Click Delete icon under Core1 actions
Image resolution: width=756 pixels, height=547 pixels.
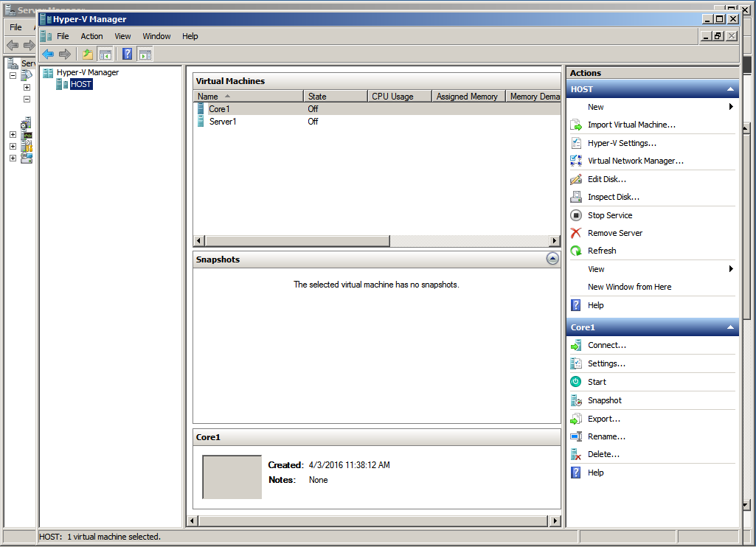pyautogui.click(x=576, y=454)
